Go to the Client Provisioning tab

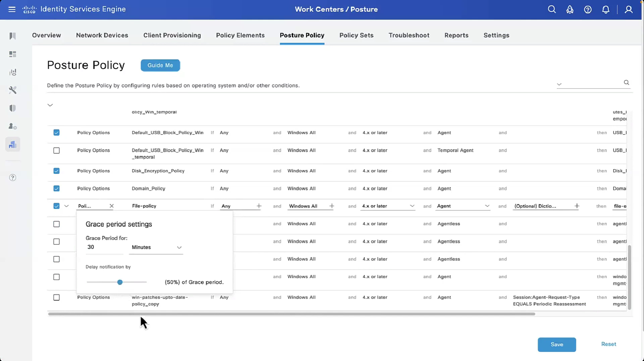point(172,35)
